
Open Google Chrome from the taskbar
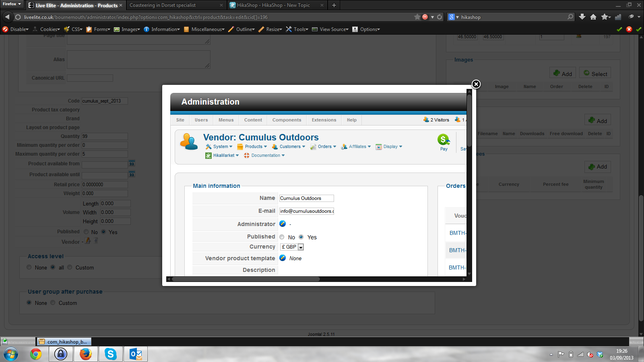pos(36,354)
